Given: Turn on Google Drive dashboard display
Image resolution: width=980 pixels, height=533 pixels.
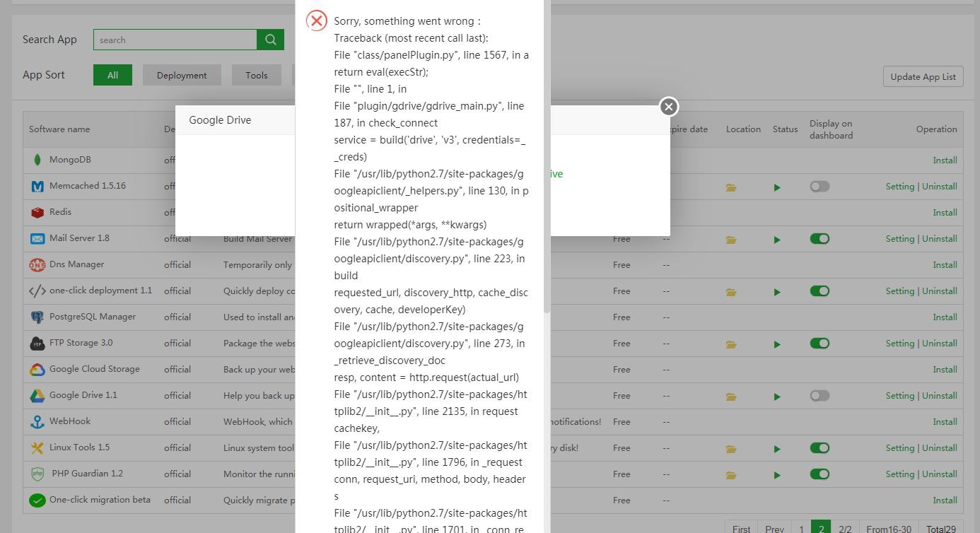Looking at the screenshot, I should point(819,396).
